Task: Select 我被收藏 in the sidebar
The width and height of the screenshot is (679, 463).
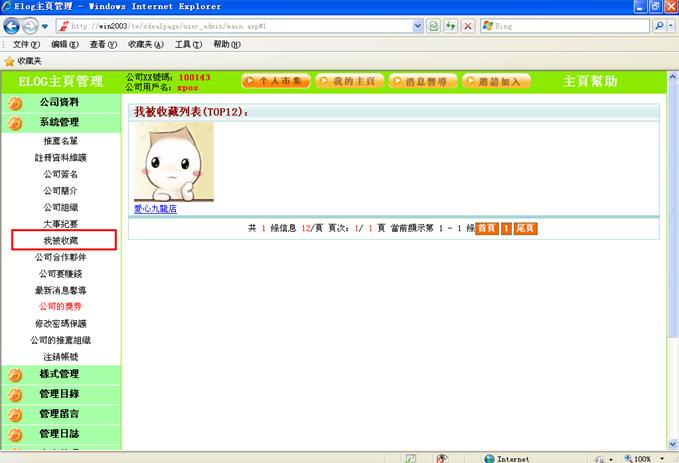Action: coord(64,240)
